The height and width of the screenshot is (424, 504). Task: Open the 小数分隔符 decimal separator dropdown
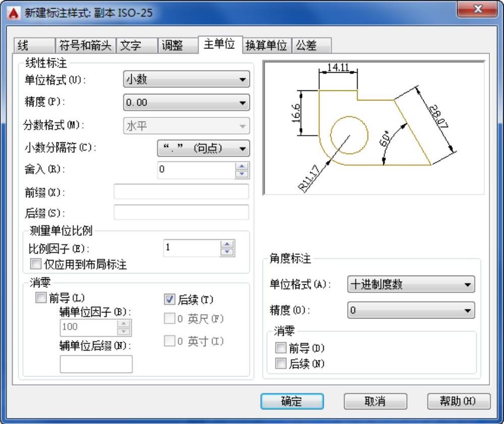point(204,148)
